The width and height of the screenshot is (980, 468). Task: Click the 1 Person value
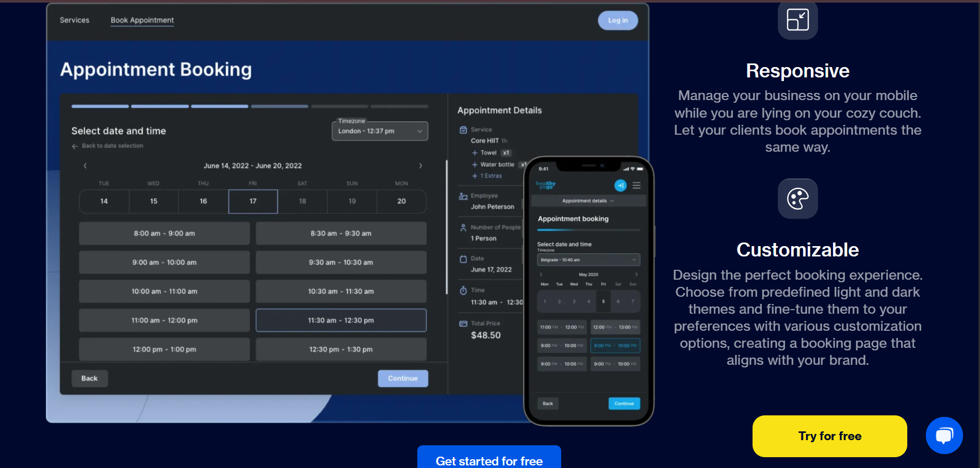(x=483, y=238)
